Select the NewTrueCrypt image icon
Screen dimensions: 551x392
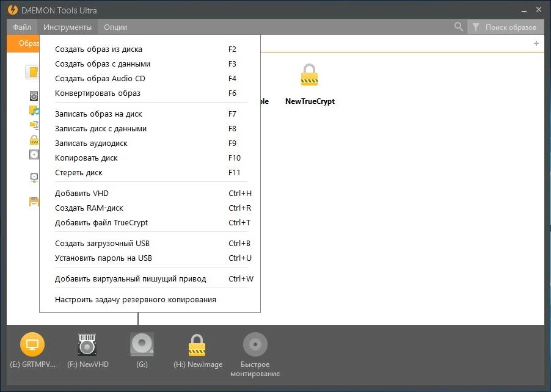point(309,75)
